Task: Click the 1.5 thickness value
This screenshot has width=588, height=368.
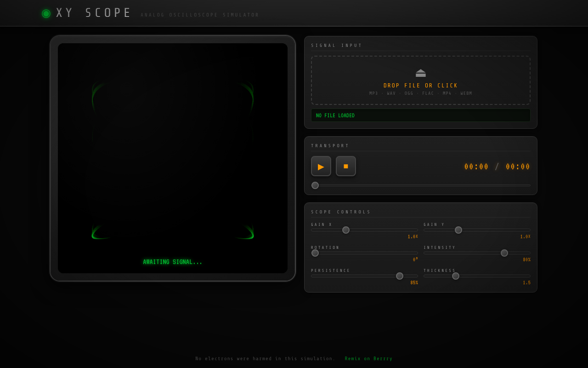Action: [x=527, y=283]
